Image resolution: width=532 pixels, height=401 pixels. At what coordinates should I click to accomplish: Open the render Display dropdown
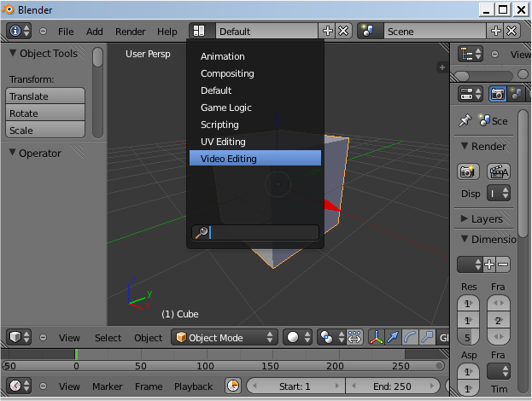coord(499,193)
